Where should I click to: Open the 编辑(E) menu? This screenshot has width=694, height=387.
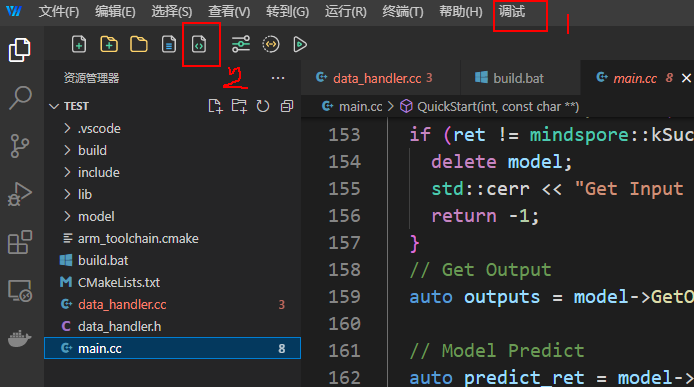tap(115, 12)
